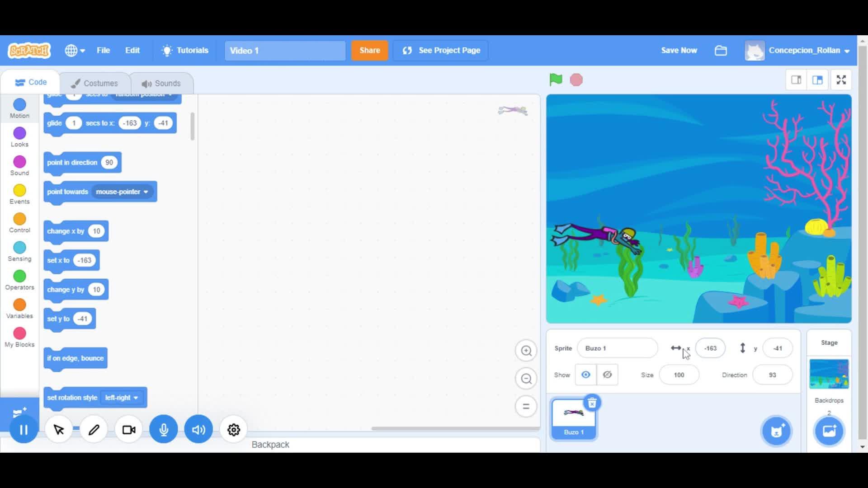
Task: Click the green flag to run
Action: point(556,80)
